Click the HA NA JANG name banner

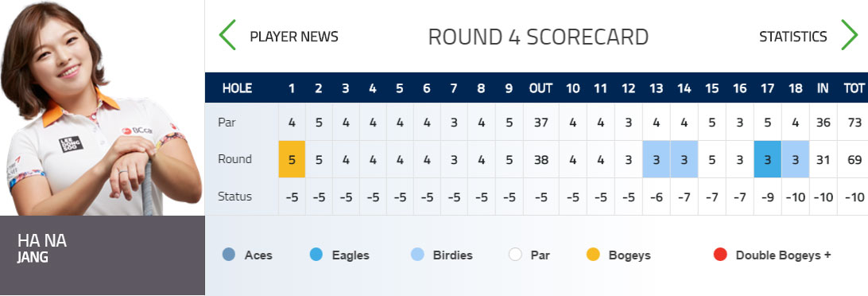pyautogui.click(x=103, y=255)
